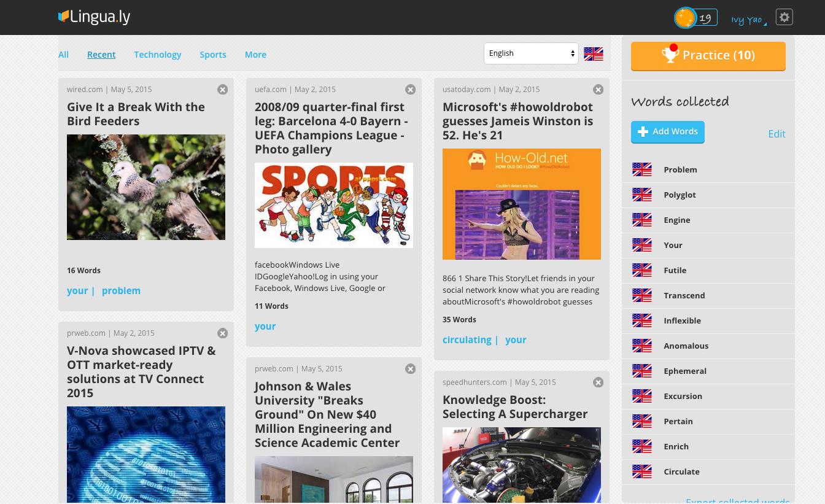825x504 pixels.
Task: Select the word Anomalous in collected words
Action: (x=686, y=346)
